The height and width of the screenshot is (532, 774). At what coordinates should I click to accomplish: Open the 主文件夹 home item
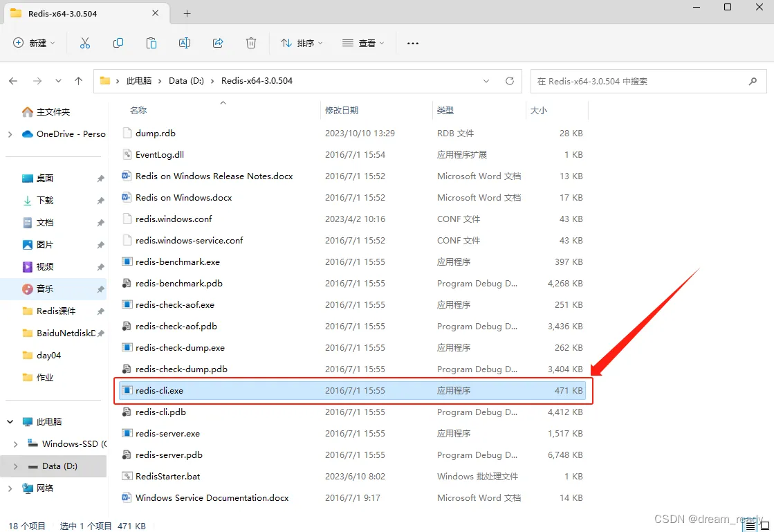(x=46, y=112)
